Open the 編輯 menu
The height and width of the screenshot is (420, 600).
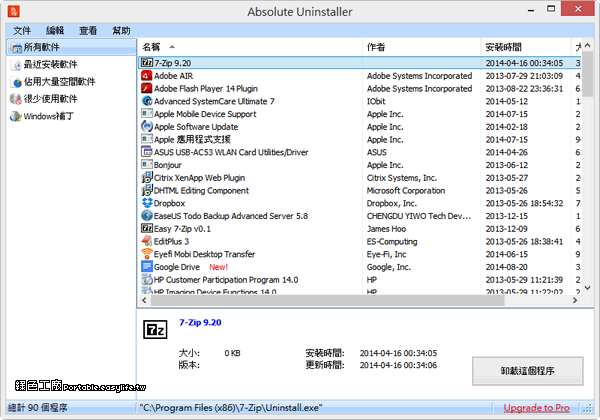coord(55,31)
